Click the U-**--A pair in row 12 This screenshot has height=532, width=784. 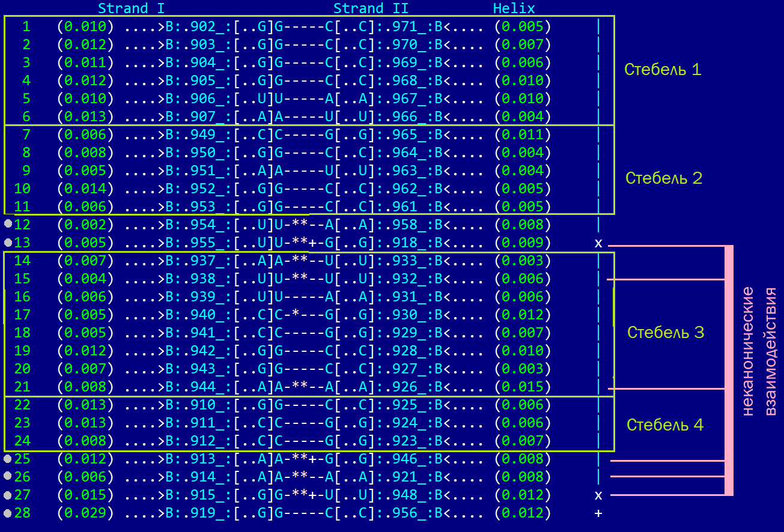[303, 225]
